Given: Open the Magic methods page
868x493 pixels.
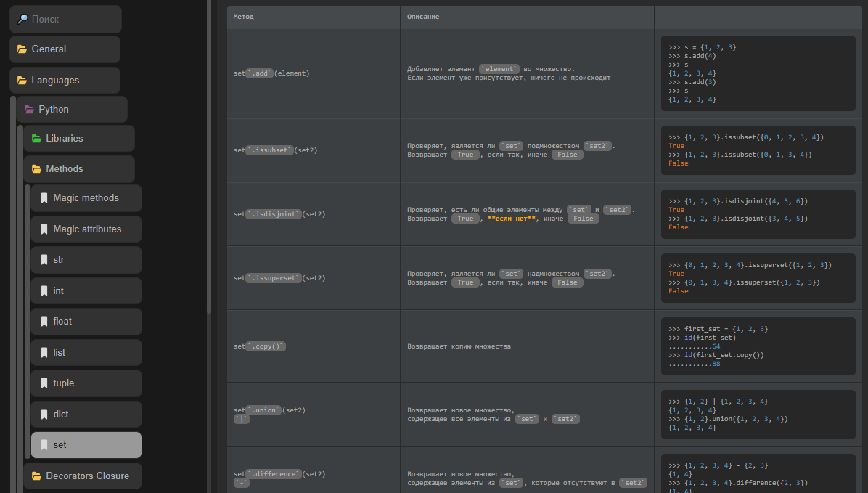Looking at the screenshot, I should pos(86,198).
